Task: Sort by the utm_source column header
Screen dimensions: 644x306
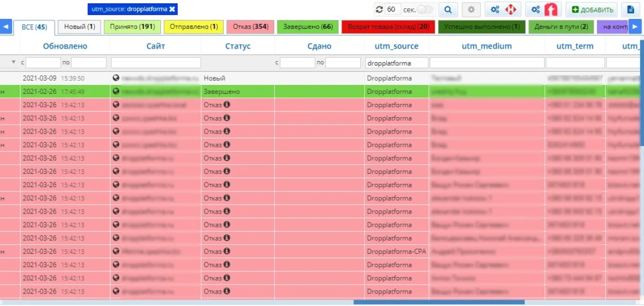Action: [396, 46]
